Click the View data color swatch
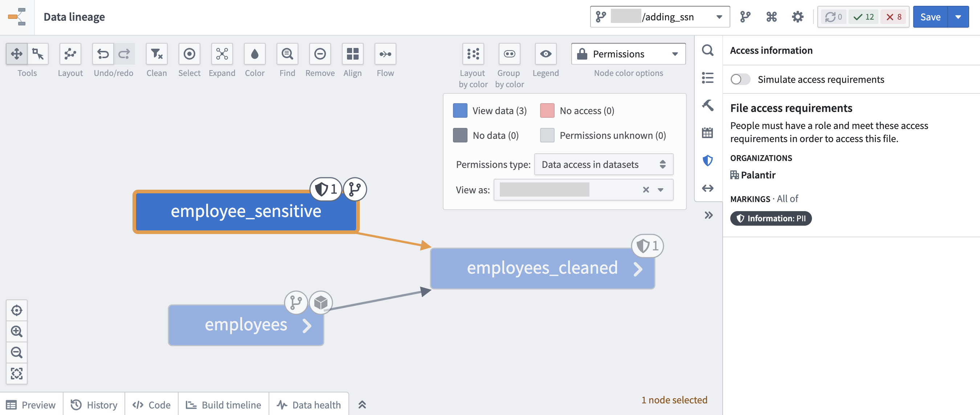980x415 pixels. pos(460,110)
